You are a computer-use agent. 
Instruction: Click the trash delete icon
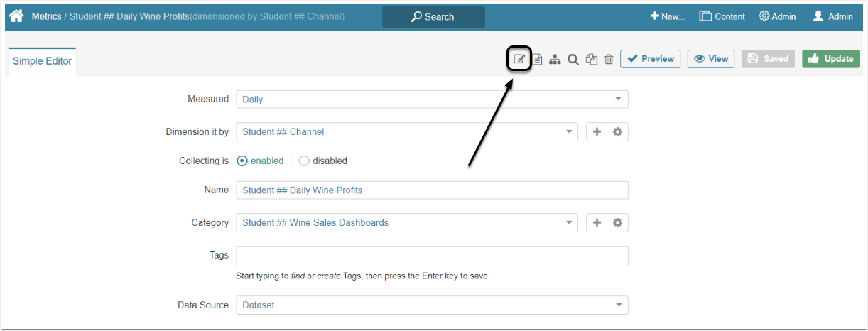click(609, 59)
